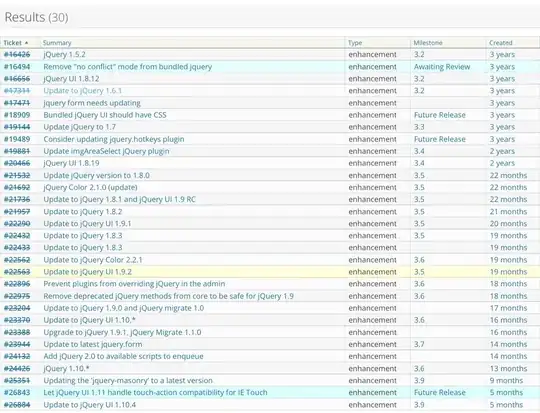Open ticket #21736
This screenshot has height=413, width=540.
[17, 199]
